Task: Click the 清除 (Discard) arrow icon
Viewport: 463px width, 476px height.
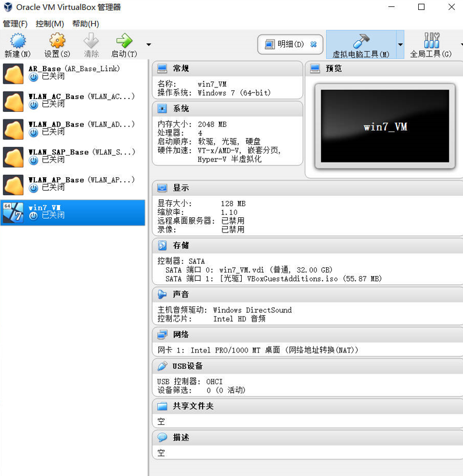Action: 91,41
